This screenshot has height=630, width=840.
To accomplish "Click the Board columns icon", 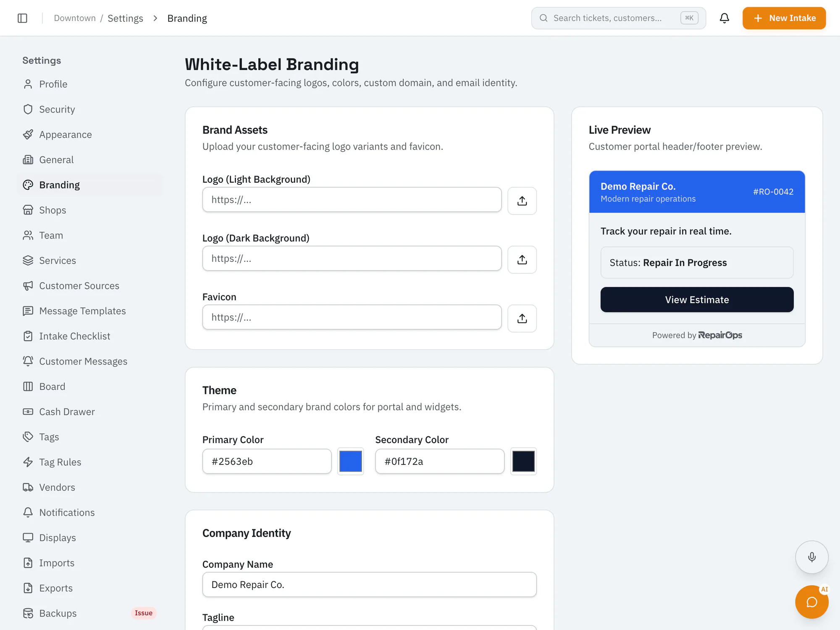I will pos(28,386).
